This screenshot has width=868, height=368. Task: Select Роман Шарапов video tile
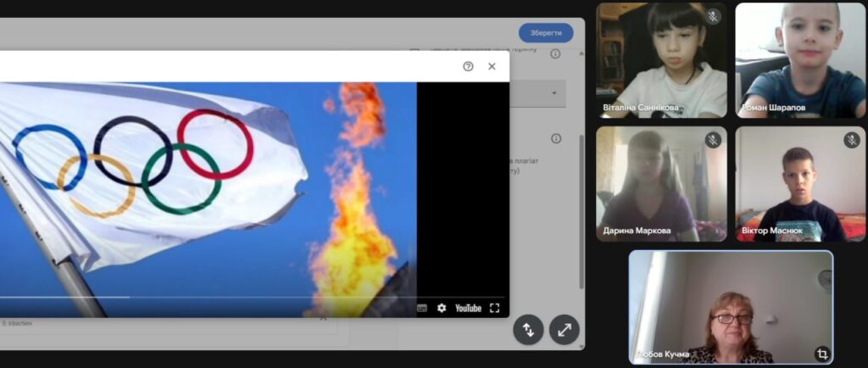point(800,60)
